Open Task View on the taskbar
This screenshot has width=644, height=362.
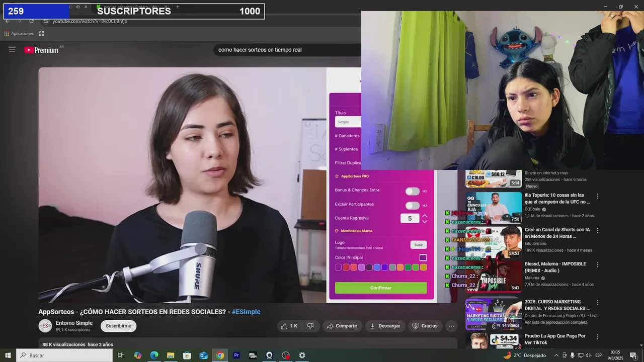pos(121,355)
